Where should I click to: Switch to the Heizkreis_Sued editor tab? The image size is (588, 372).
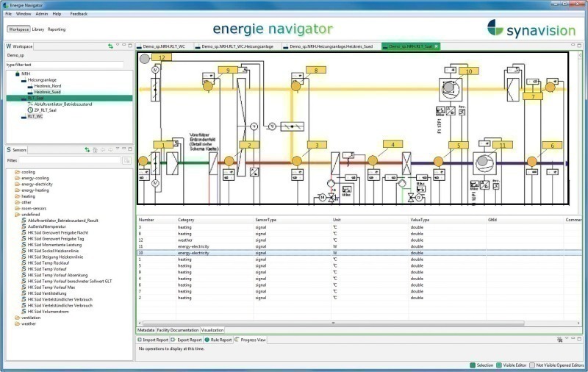(331, 46)
